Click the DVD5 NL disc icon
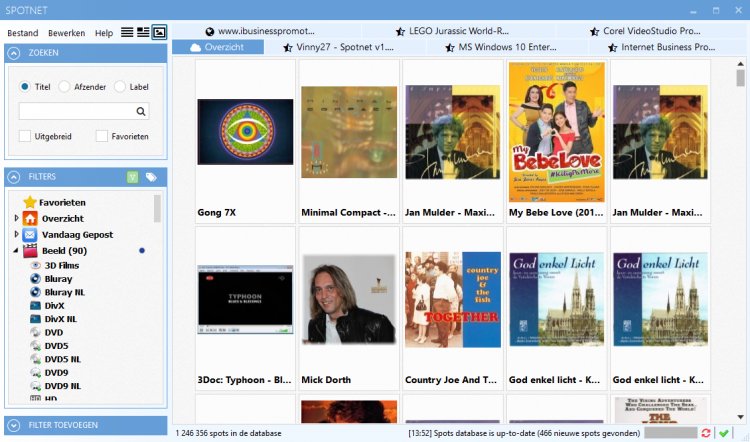The height and width of the screenshot is (442, 750). [x=35, y=359]
